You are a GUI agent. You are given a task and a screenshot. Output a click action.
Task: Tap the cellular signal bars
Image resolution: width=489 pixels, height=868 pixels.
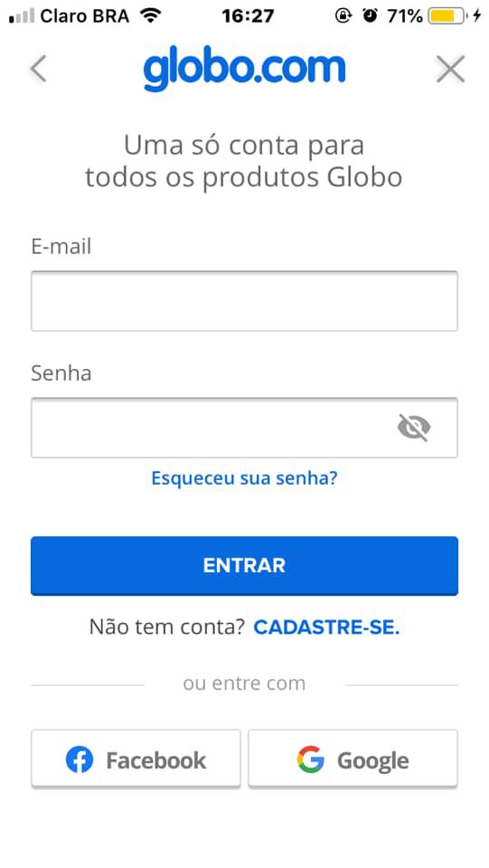22,16
